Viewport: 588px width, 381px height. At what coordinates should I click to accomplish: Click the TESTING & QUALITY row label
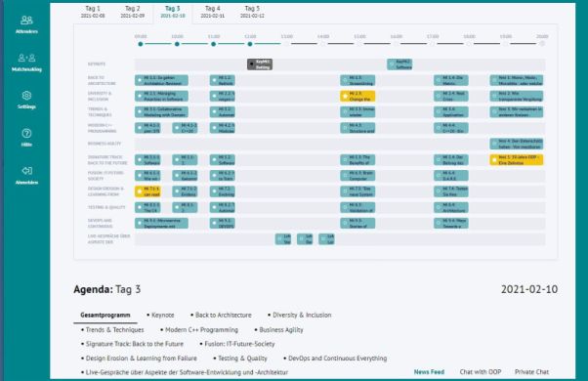point(106,207)
